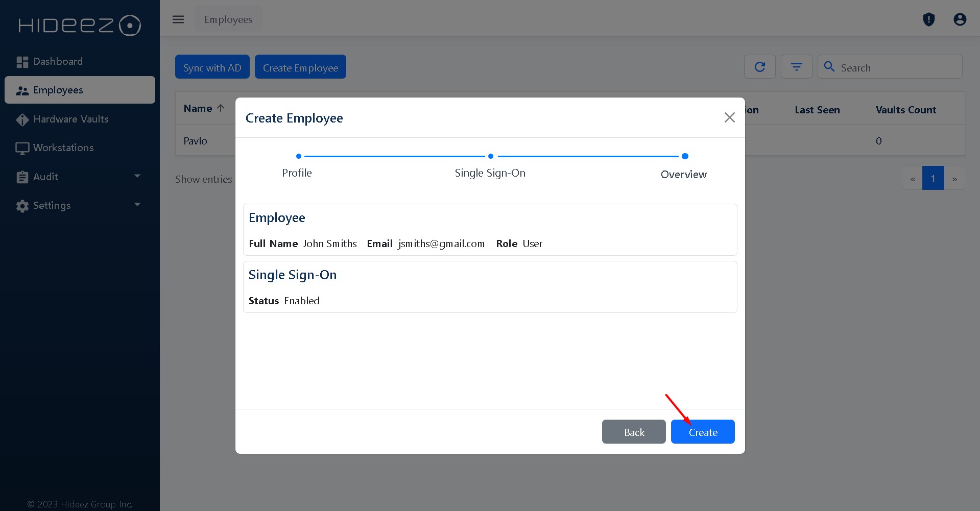Expand the Audit menu arrow
The height and width of the screenshot is (511, 980).
click(x=137, y=176)
